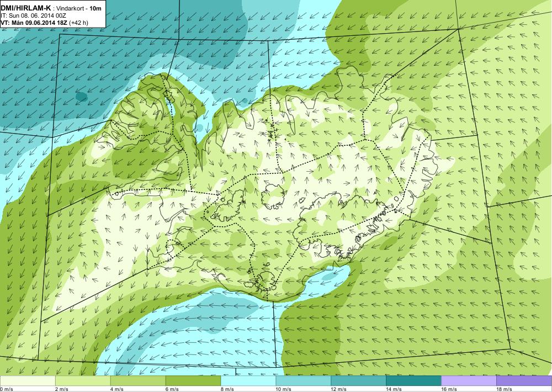This screenshot has width=552, height=392.
Task: Click the '(+42 h)' forecast offset text
Action: 79,23
